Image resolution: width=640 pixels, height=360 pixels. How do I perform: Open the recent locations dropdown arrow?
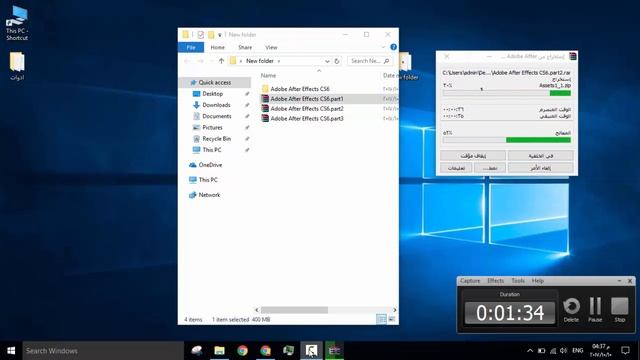[x=211, y=61]
